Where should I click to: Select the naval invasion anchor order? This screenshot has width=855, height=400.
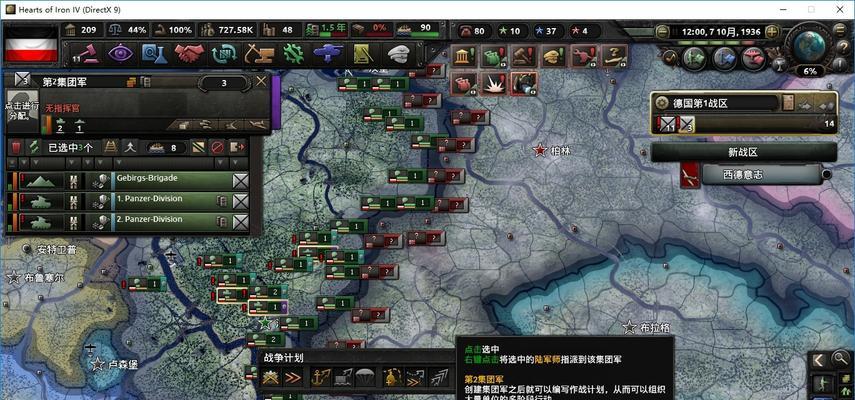(321, 377)
